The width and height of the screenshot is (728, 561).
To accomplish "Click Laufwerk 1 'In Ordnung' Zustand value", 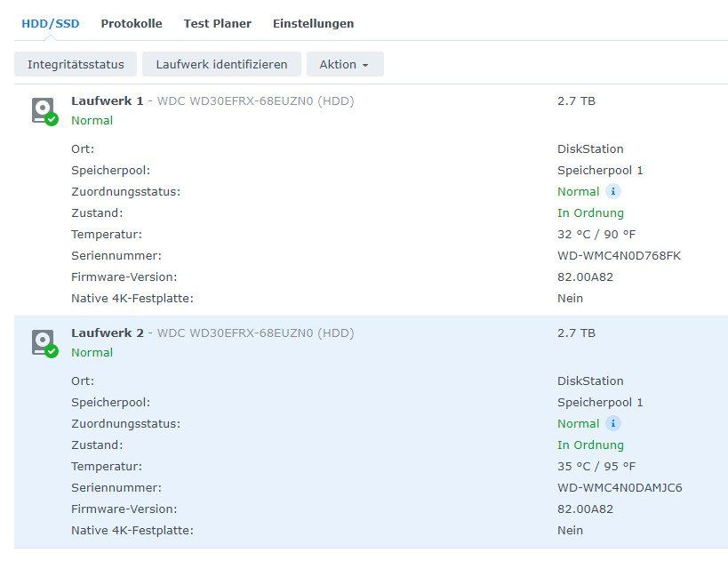I will [x=590, y=213].
